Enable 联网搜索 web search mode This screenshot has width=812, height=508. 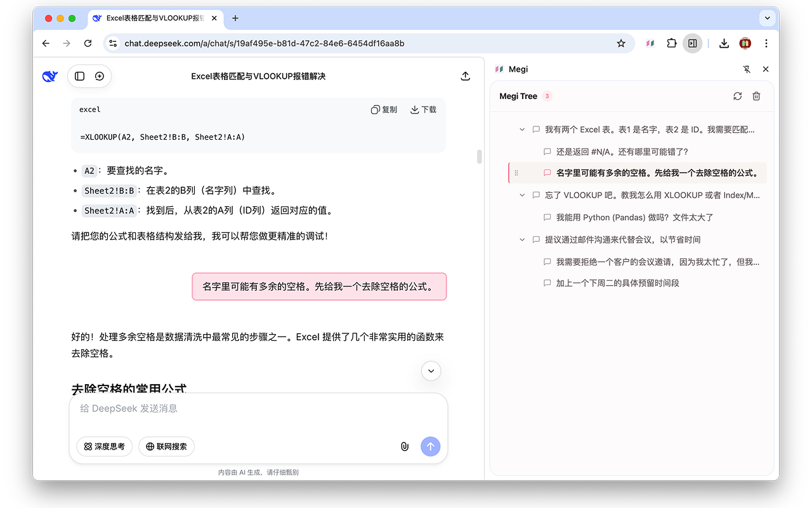[166, 446]
